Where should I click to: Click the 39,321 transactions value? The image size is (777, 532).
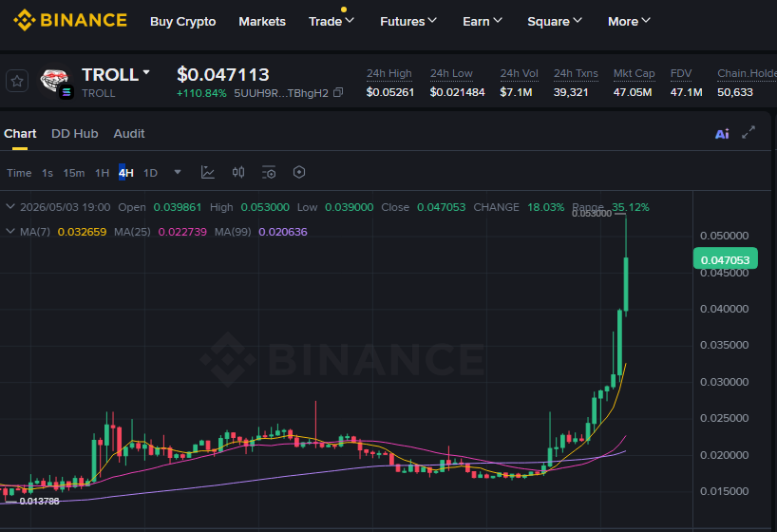click(571, 92)
